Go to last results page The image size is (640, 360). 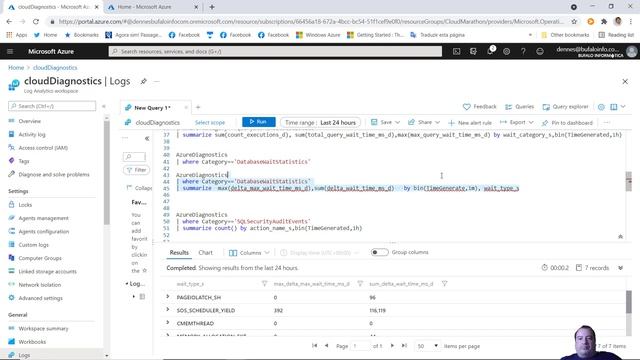[404, 346]
